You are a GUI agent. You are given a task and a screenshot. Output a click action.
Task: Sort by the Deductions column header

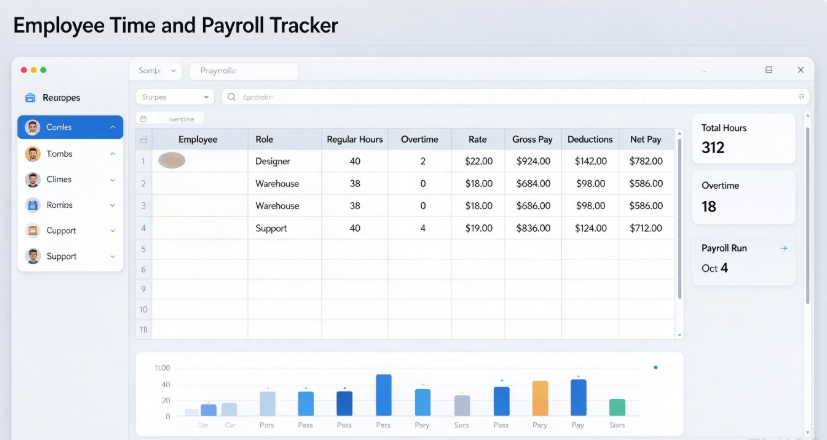click(x=590, y=139)
